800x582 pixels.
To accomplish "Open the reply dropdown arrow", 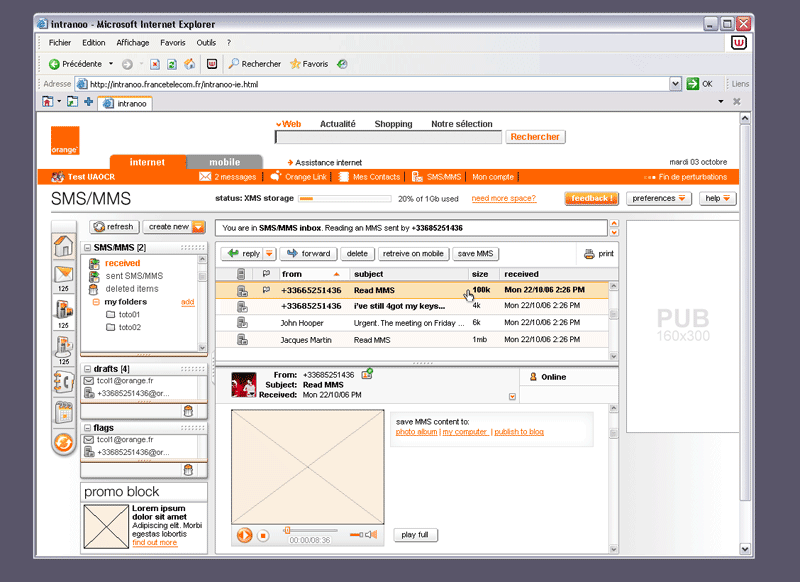I will 269,254.
